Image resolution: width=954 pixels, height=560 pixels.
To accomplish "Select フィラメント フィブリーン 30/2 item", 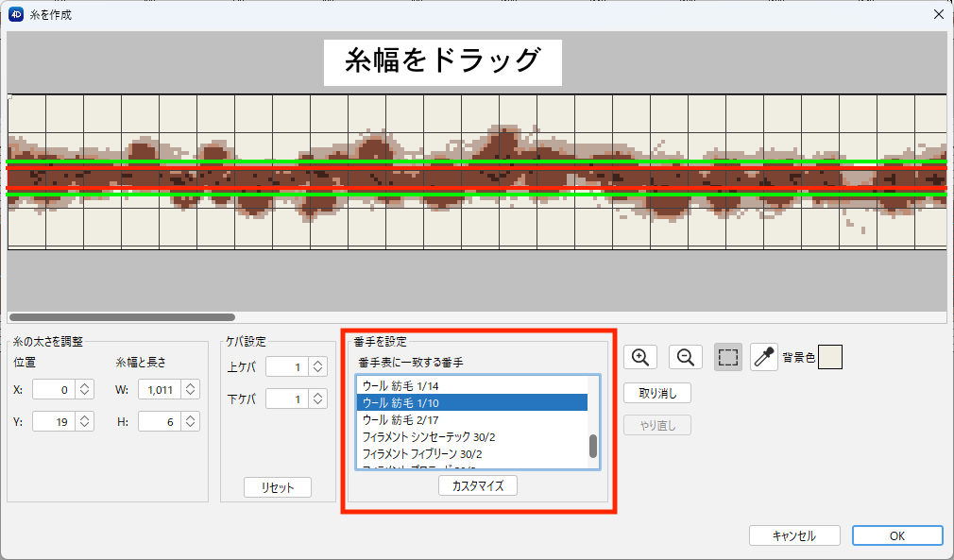I will point(471,453).
